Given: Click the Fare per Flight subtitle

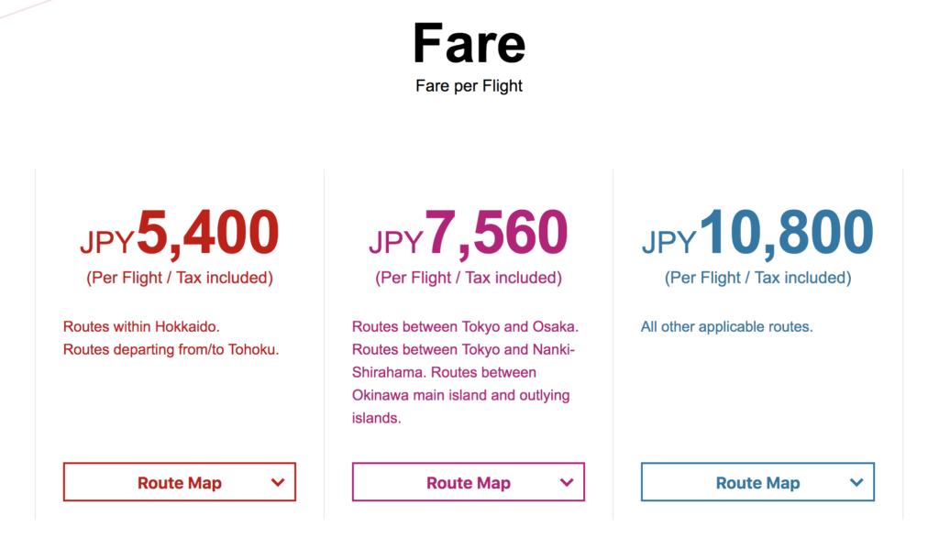Looking at the screenshot, I should pos(469,86).
